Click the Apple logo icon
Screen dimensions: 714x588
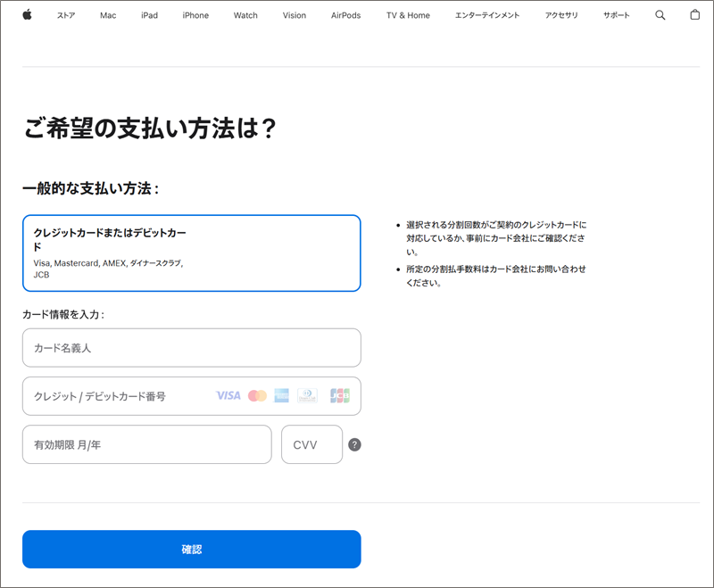(27, 15)
